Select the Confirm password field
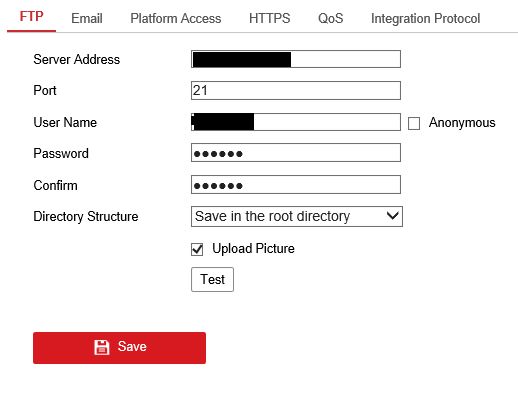 [296, 185]
